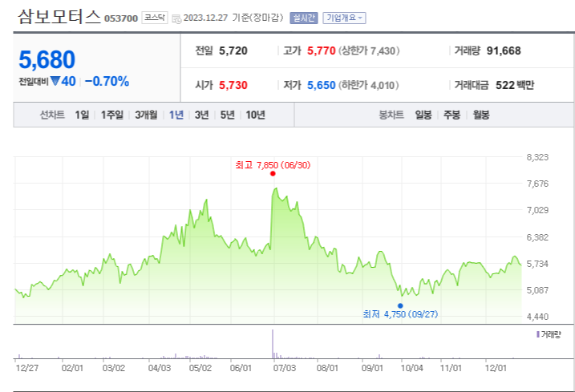The image size is (575, 392).
Task: Click the 07/03 x-axis date label
Action: coord(284,368)
